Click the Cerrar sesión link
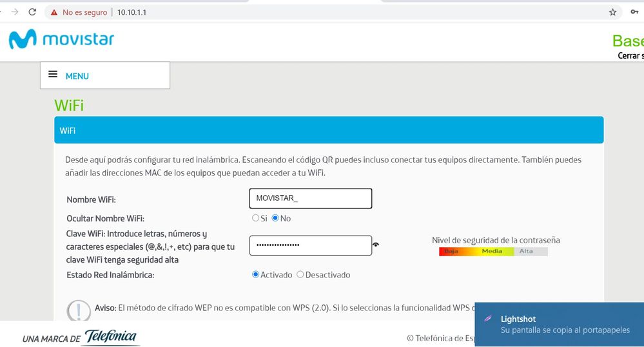 pyautogui.click(x=630, y=55)
